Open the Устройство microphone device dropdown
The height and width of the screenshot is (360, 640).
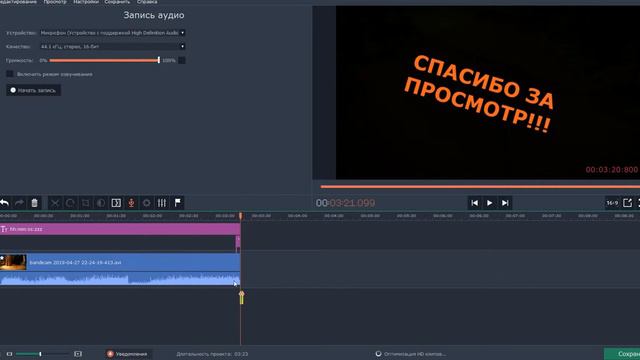pyautogui.click(x=113, y=33)
